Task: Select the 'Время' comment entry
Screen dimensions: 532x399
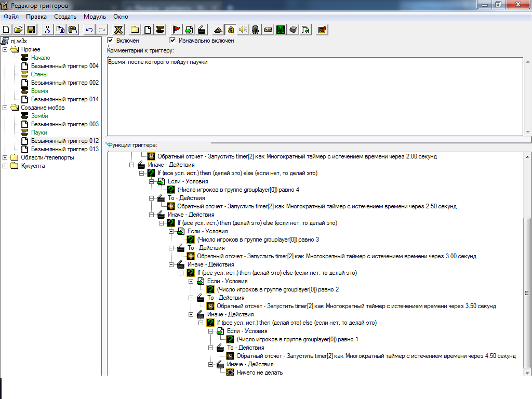Action: (39, 91)
